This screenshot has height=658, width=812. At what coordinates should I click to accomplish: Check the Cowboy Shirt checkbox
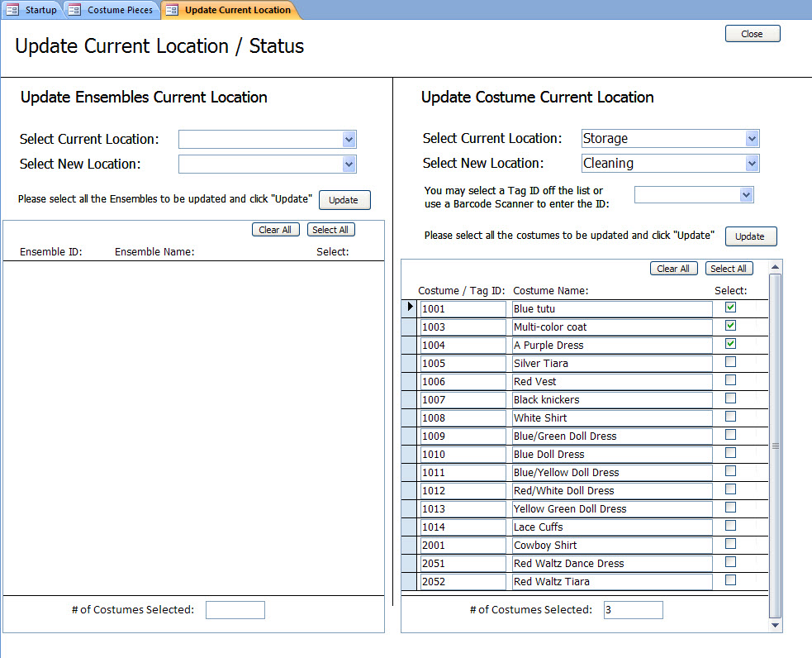[730, 543]
